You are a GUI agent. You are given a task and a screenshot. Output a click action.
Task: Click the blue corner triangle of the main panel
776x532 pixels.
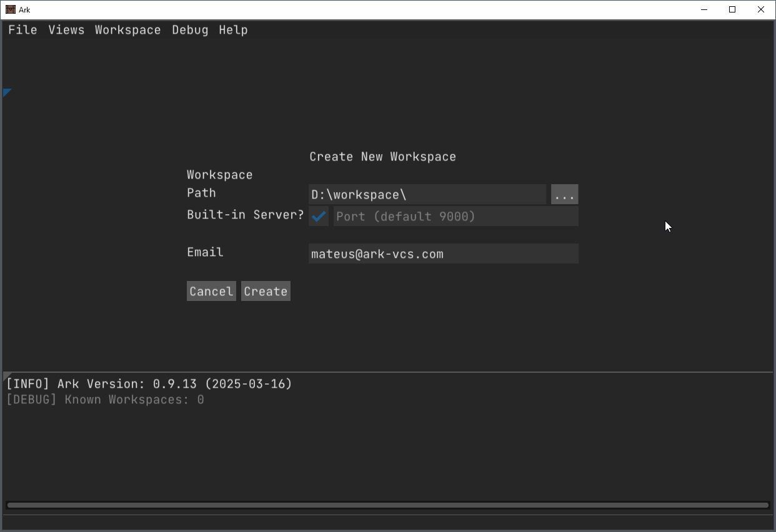pyautogui.click(x=6, y=92)
